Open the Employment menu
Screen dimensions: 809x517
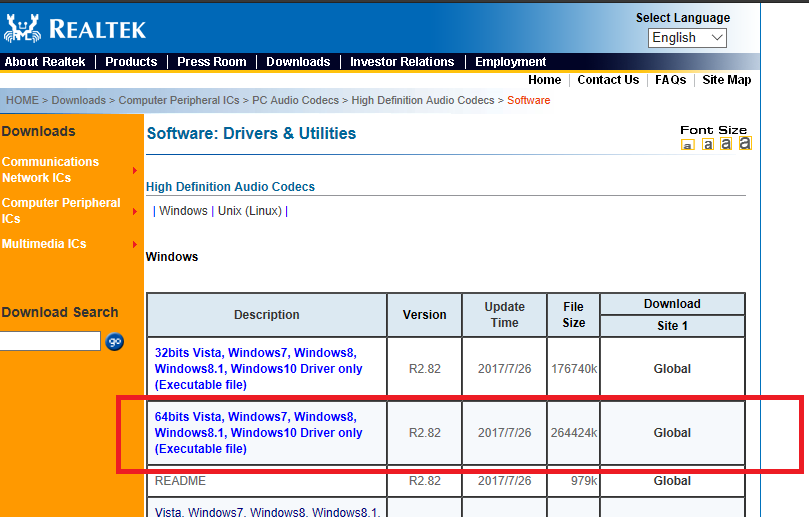click(510, 62)
